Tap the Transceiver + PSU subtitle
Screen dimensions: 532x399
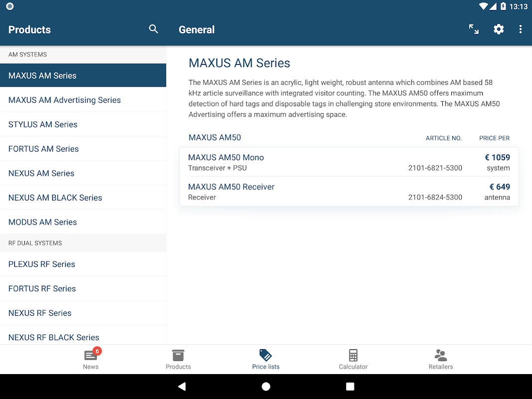(x=217, y=168)
